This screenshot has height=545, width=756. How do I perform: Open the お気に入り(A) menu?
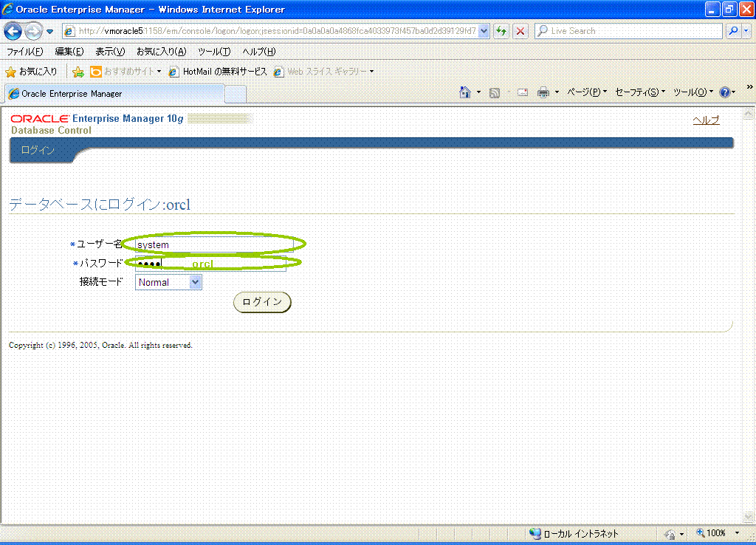click(x=161, y=52)
